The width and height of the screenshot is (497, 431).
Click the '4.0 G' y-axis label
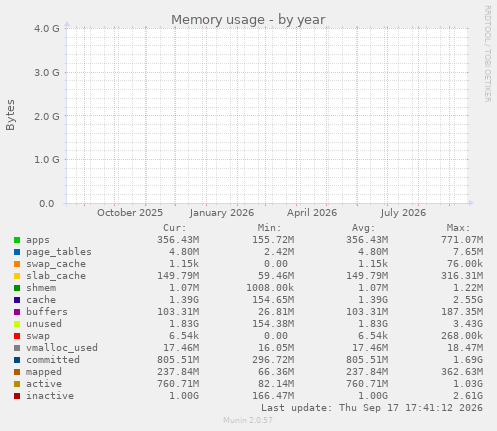[47, 28]
